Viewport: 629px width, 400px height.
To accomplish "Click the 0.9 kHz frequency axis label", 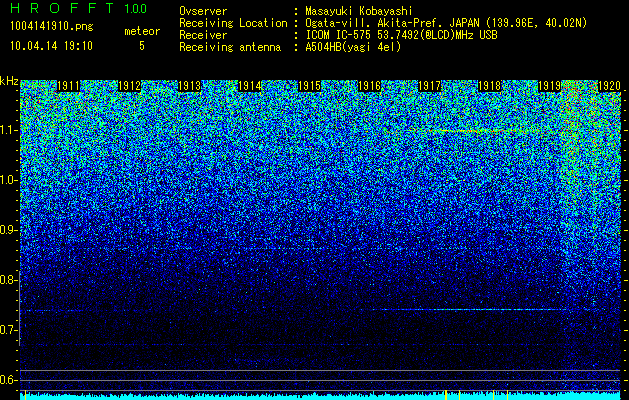I will pos(8,230).
